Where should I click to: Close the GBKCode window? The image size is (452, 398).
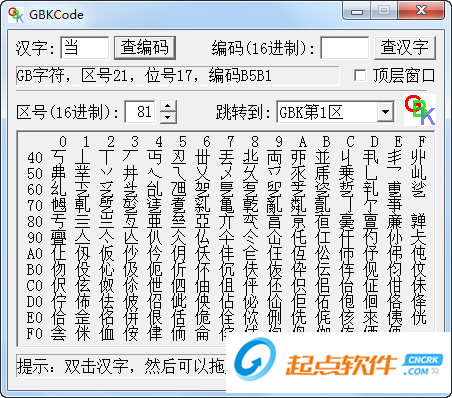pyautogui.click(x=421, y=11)
